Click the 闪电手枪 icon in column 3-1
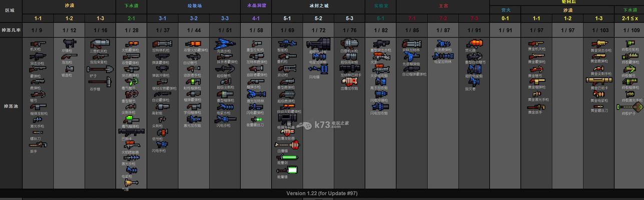 [x=161, y=144]
